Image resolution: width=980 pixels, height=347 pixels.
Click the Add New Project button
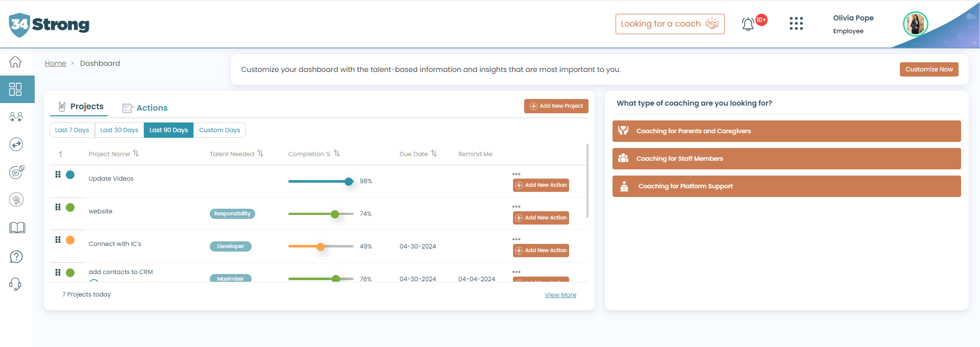pos(556,106)
